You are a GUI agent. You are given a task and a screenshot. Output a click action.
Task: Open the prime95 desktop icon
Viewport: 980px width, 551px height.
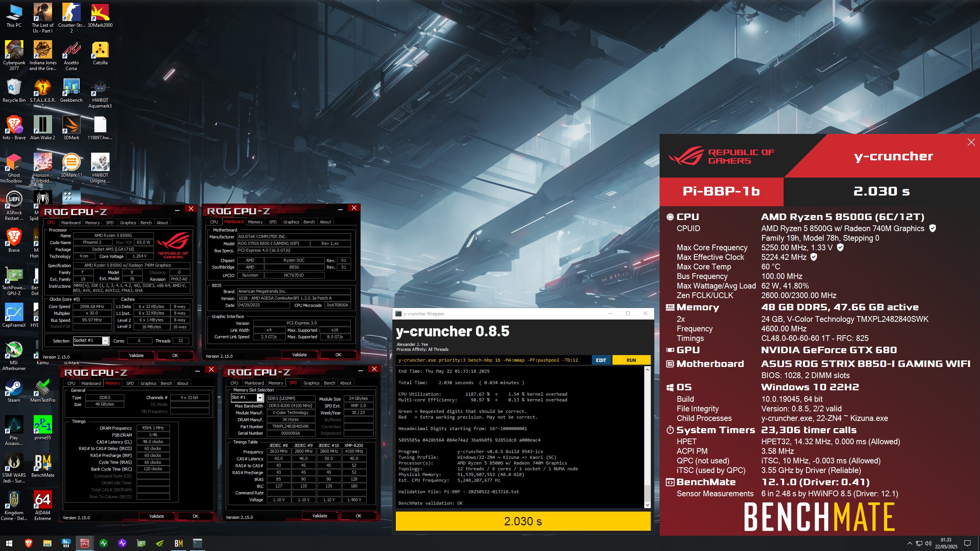(x=42, y=428)
